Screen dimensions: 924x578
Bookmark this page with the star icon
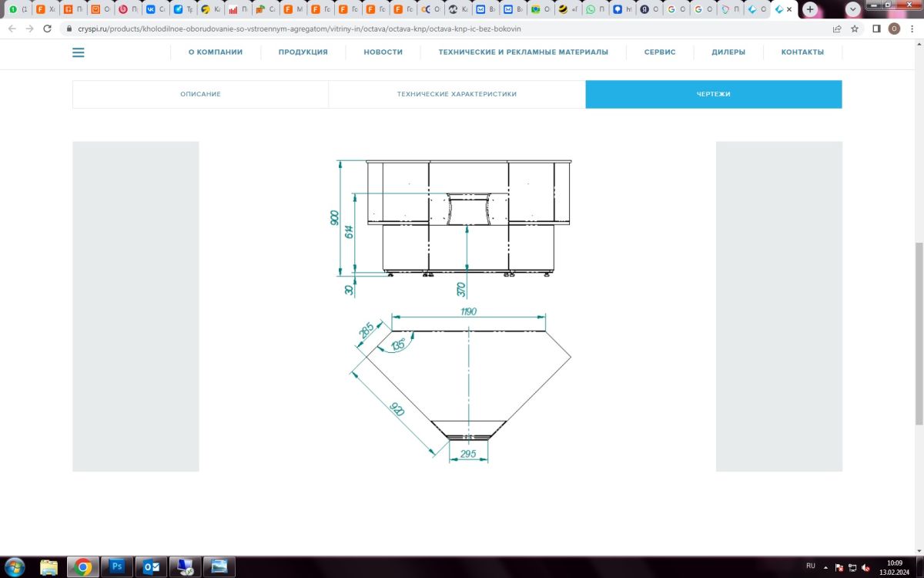tap(855, 29)
